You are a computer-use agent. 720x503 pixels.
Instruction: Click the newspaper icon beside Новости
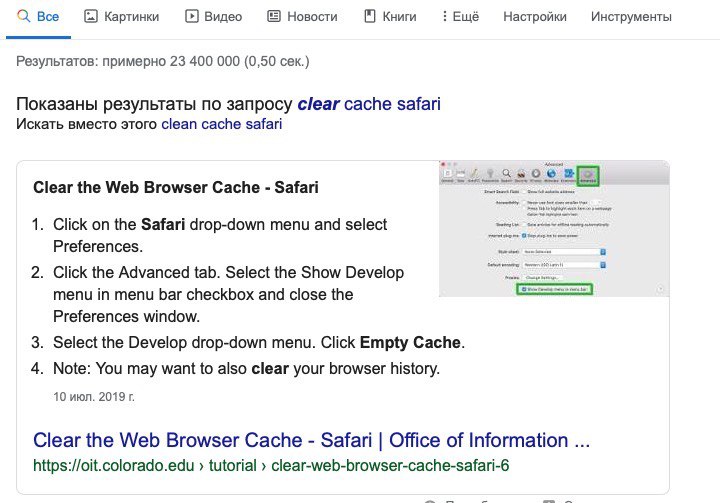[x=274, y=17]
